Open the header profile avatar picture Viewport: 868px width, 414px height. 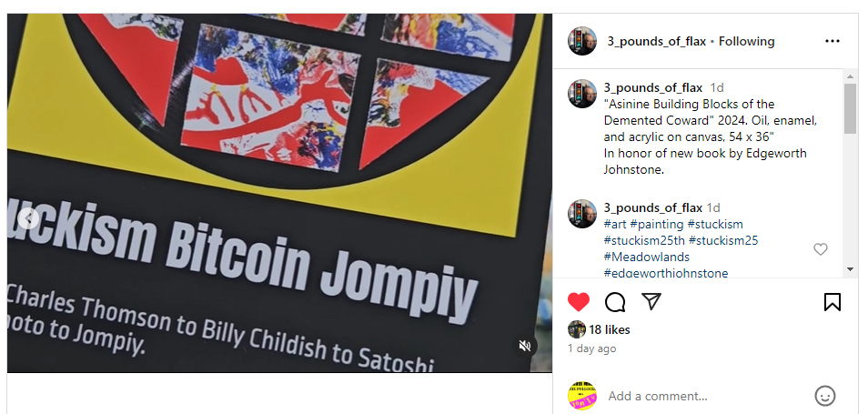[x=581, y=41]
